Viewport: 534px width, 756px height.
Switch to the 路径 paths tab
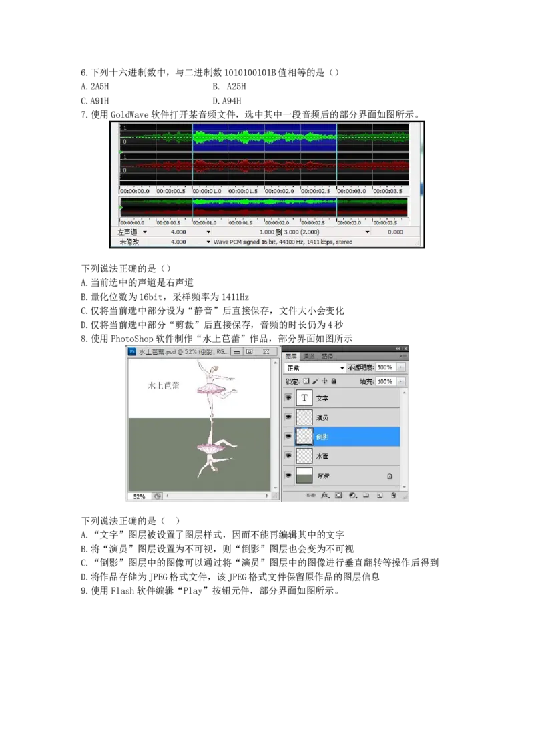point(327,356)
